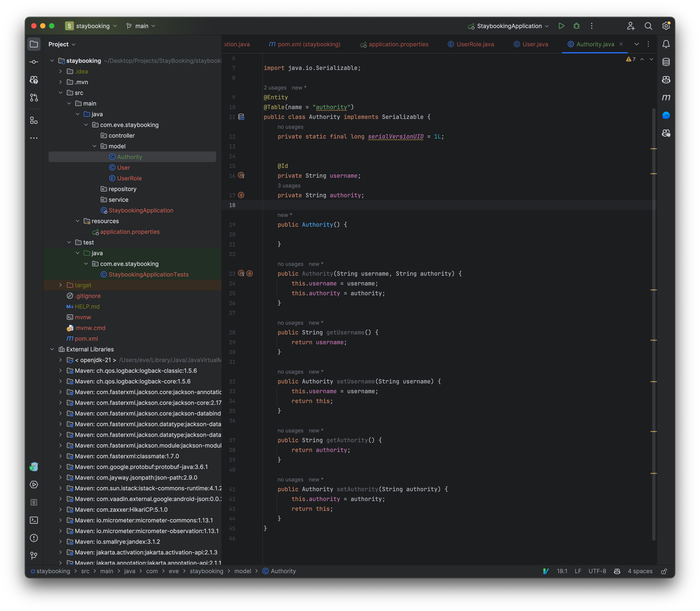Click the editor scrollbar error stripe
This screenshot has height=611, width=700.
[x=654, y=149]
